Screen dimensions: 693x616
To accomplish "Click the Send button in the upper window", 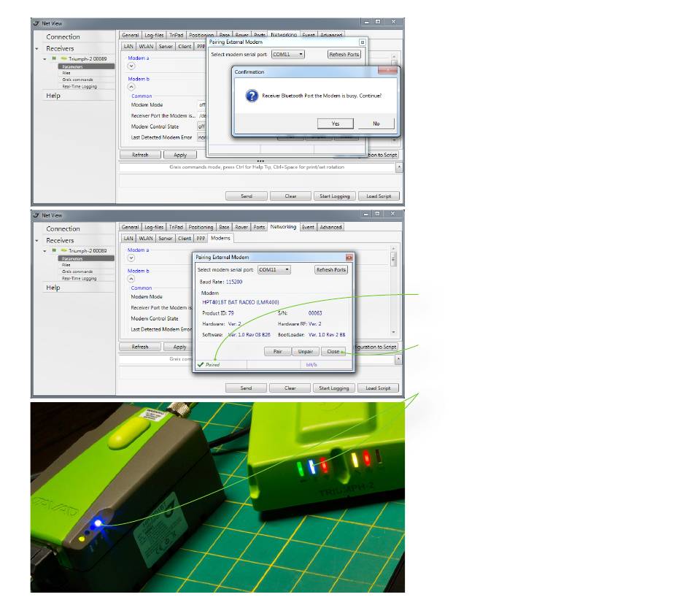I will pyautogui.click(x=247, y=196).
